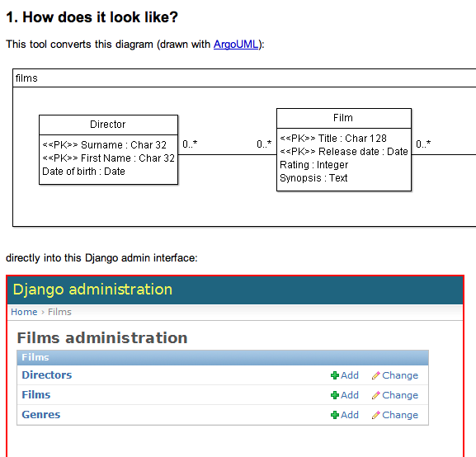The width and height of the screenshot is (476, 457).
Task: Click the Change link for Genres
Action: coord(400,415)
